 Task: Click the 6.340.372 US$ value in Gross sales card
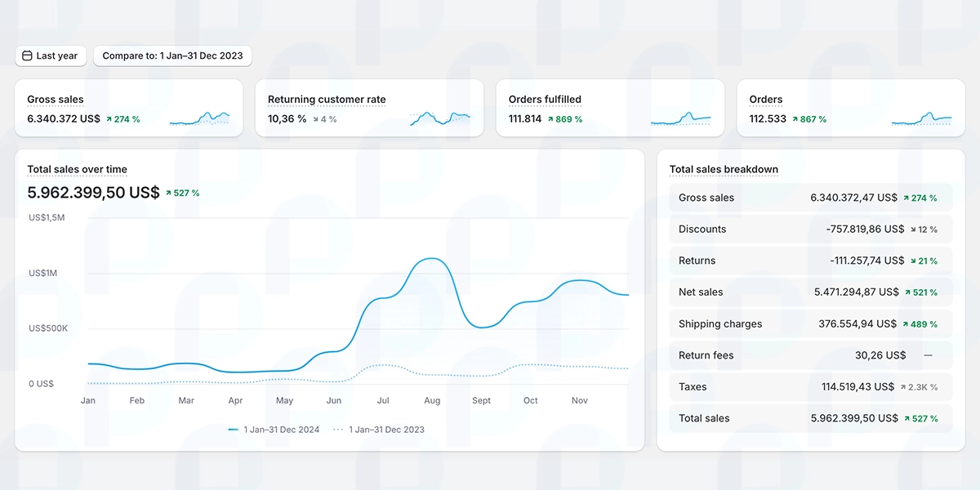point(64,119)
